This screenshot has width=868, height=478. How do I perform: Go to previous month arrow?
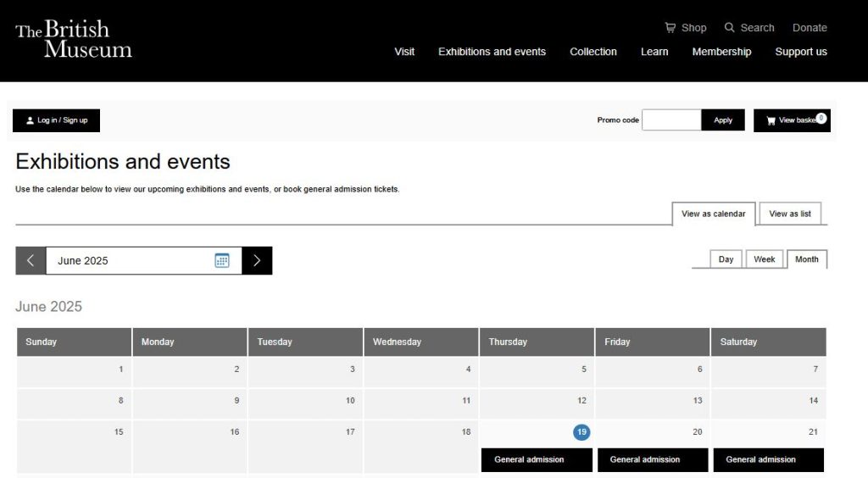(31, 261)
